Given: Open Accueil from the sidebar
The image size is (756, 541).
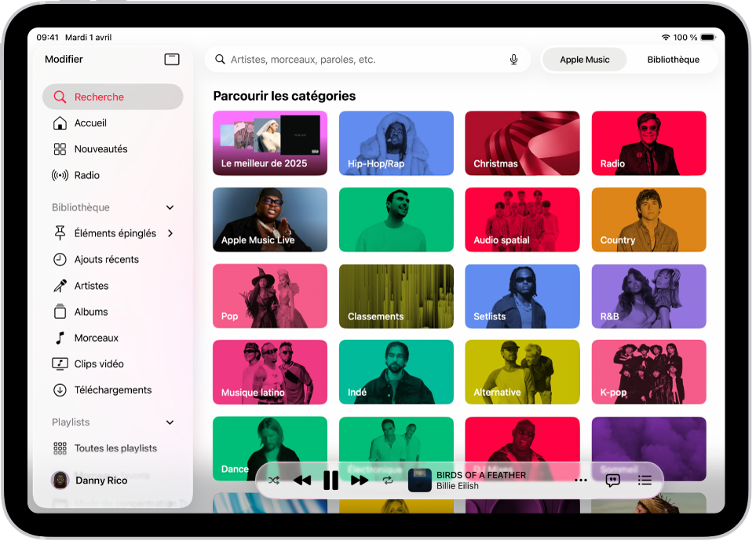Looking at the screenshot, I should (x=113, y=123).
